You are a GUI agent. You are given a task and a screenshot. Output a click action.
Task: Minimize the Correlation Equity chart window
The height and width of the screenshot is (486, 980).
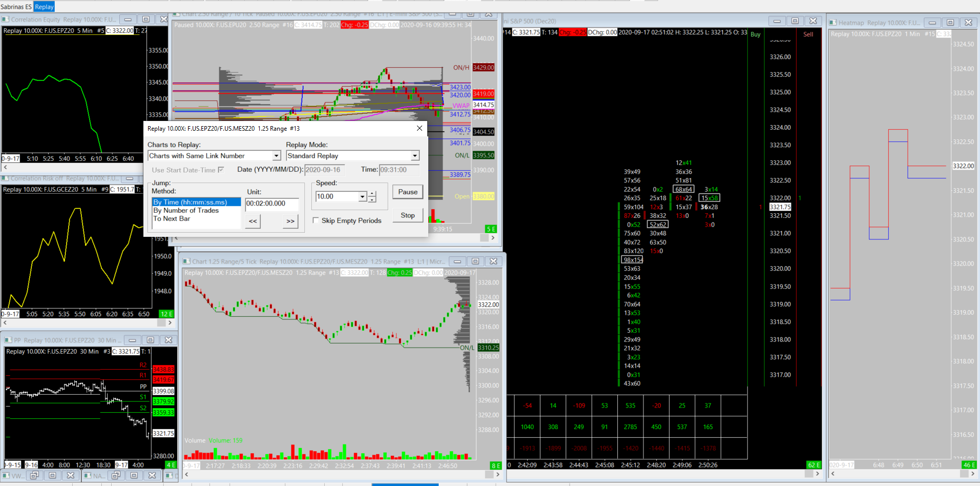128,19
